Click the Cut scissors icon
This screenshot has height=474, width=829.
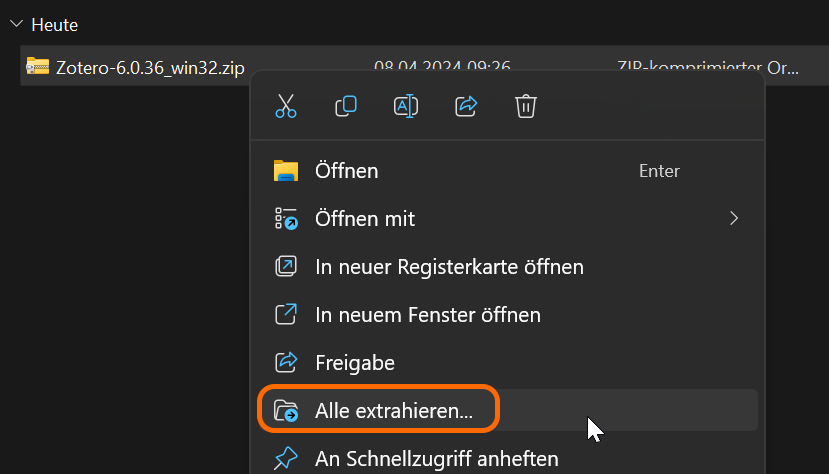[286, 107]
